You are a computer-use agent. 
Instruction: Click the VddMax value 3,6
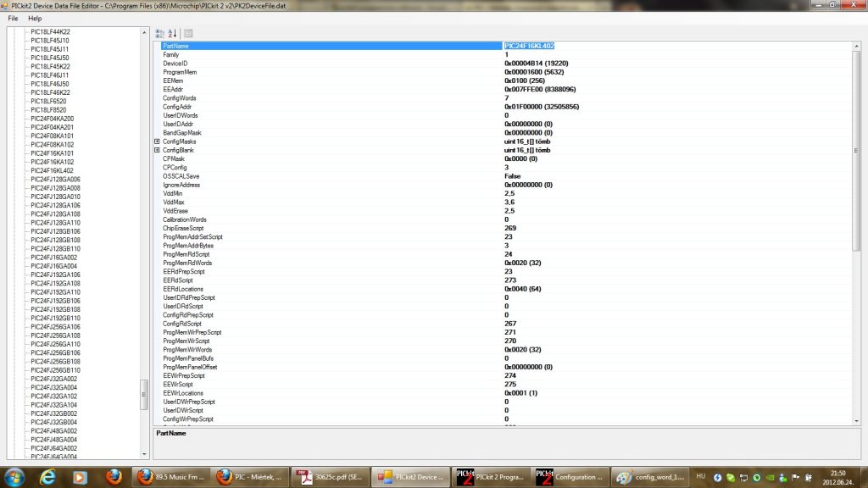pyautogui.click(x=509, y=202)
